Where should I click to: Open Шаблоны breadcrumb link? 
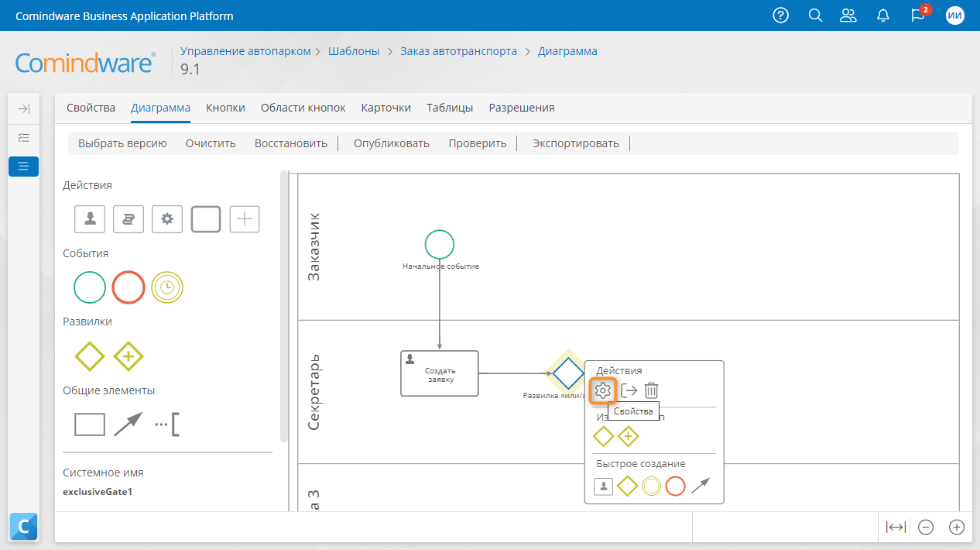[x=354, y=51]
